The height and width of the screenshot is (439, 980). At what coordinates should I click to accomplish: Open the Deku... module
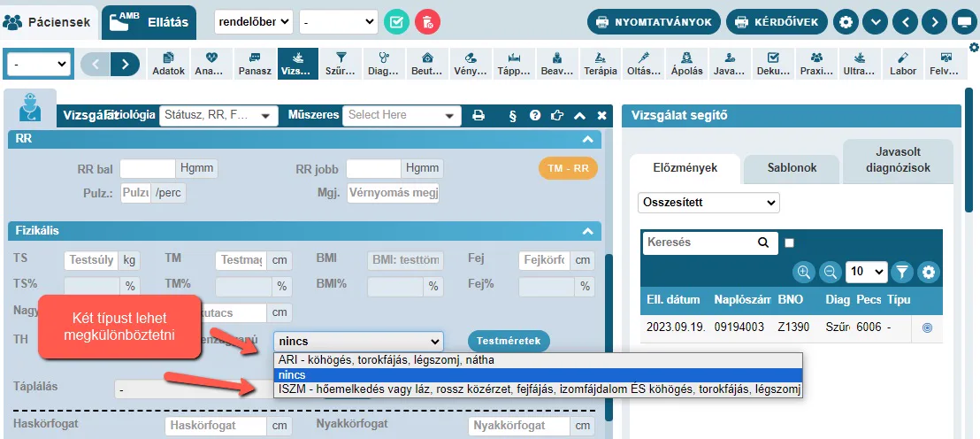(772, 64)
